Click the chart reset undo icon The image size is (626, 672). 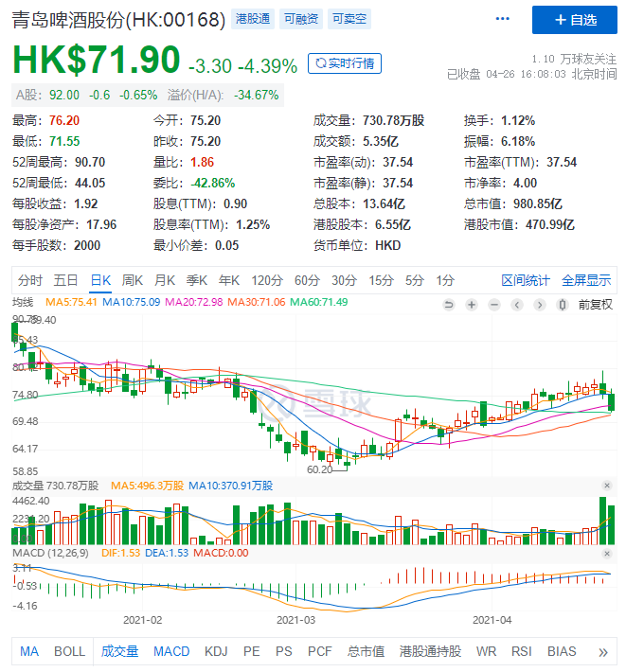(x=449, y=305)
